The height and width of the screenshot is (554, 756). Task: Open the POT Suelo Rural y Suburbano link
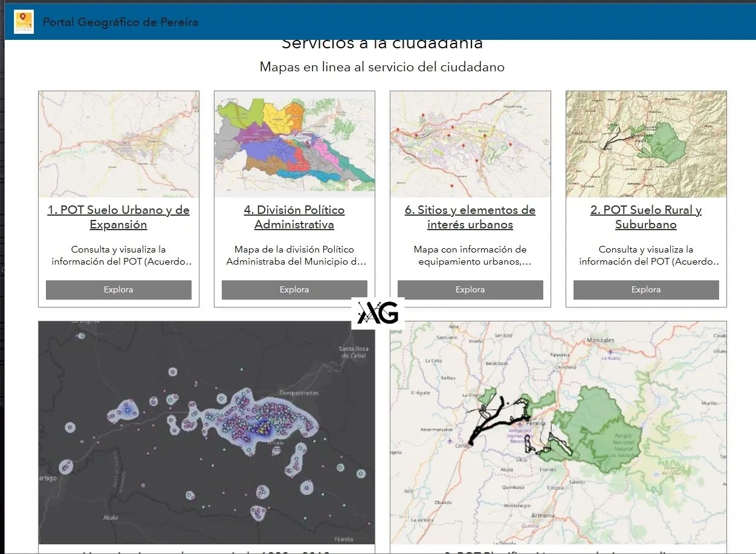coord(645,217)
